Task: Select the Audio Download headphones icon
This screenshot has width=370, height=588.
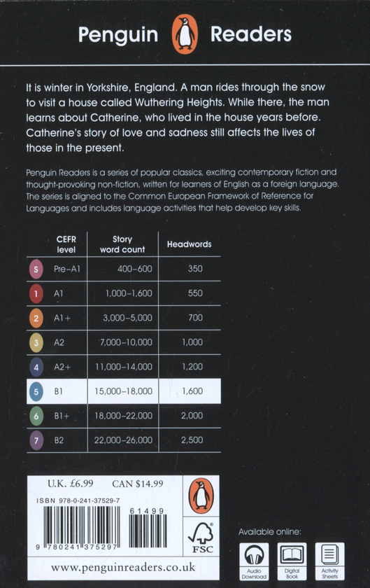Action: click(x=254, y=561)
